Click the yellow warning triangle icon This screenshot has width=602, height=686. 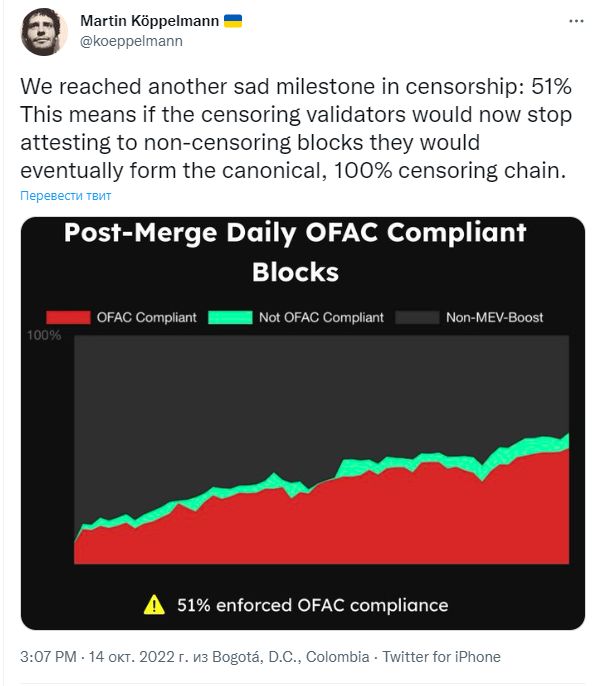(154, 605)
